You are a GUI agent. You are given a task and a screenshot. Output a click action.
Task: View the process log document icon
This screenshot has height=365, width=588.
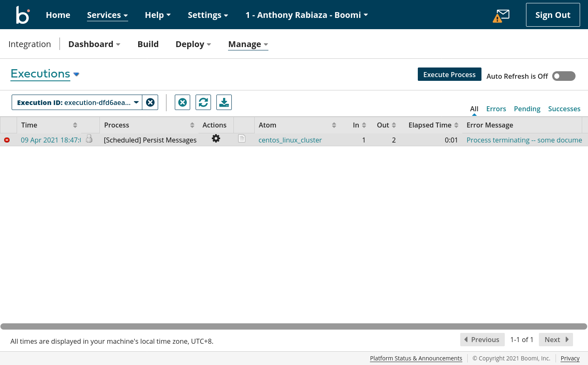[x=242, y=139]
